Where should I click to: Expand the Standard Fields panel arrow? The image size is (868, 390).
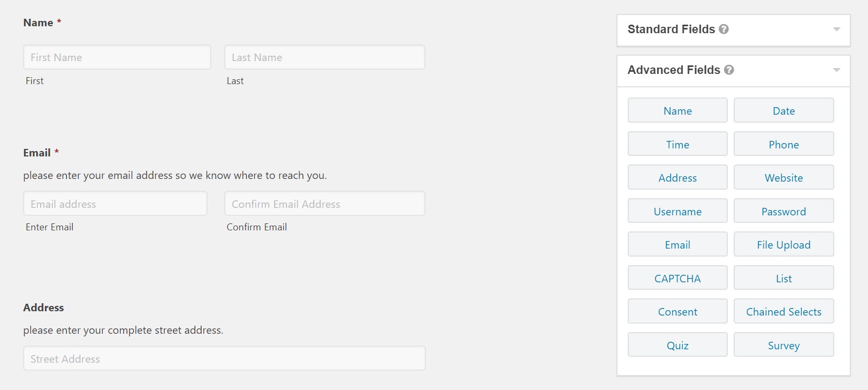pyautogui.click(x=836, y=29)
